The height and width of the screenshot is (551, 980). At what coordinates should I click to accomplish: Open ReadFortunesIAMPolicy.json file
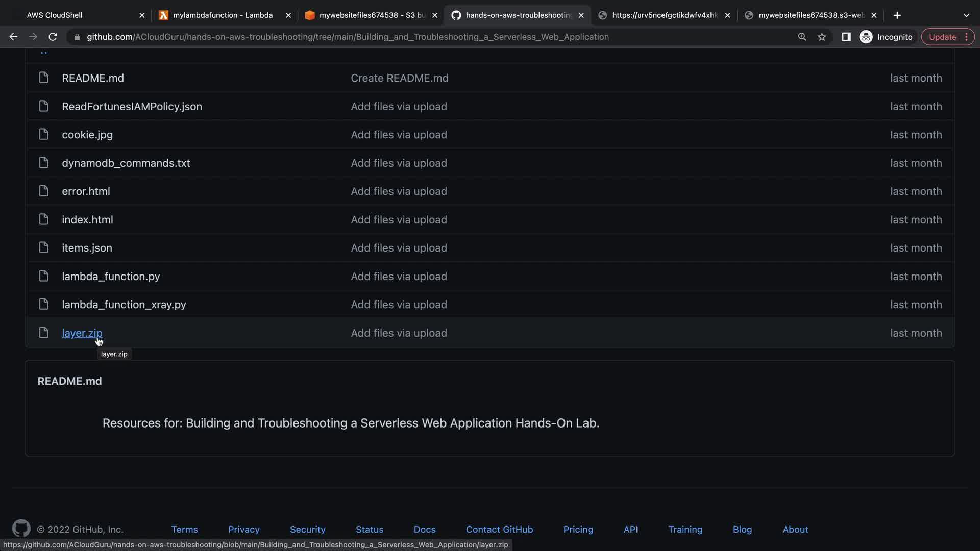132,106
